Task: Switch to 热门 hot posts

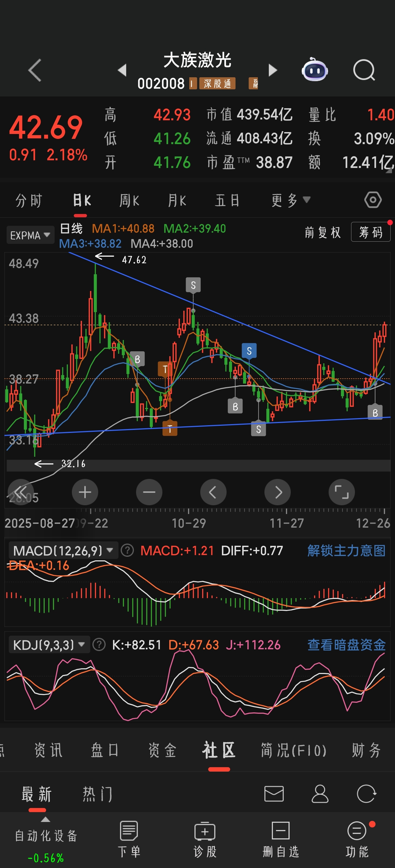Action: [97, 794]
